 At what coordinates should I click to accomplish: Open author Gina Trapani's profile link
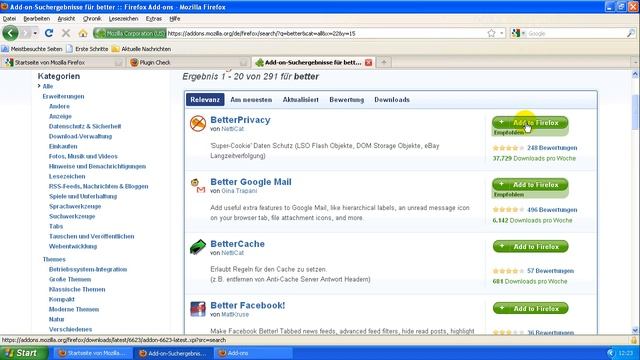pyautogui.click(x=239, y=191)
